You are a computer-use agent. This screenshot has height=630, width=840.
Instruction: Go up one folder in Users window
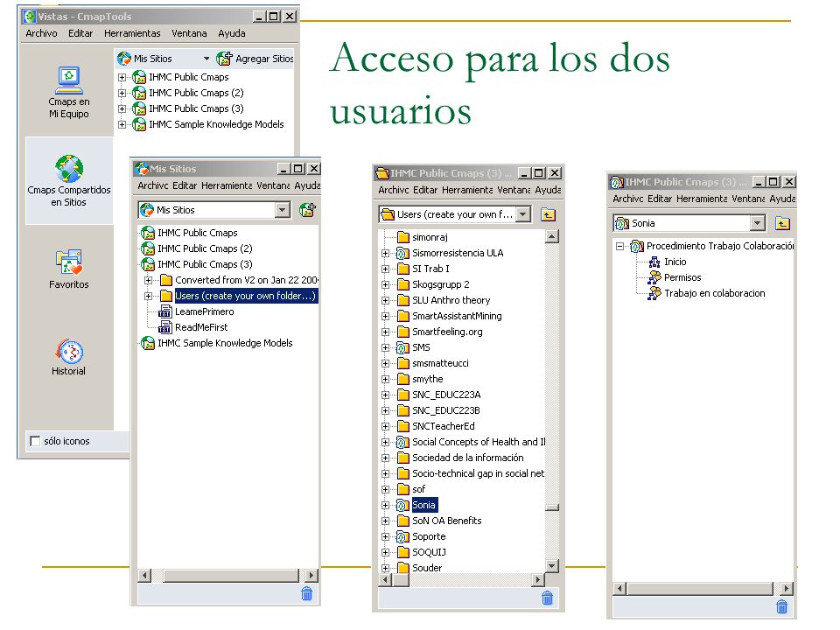[548, 215]
